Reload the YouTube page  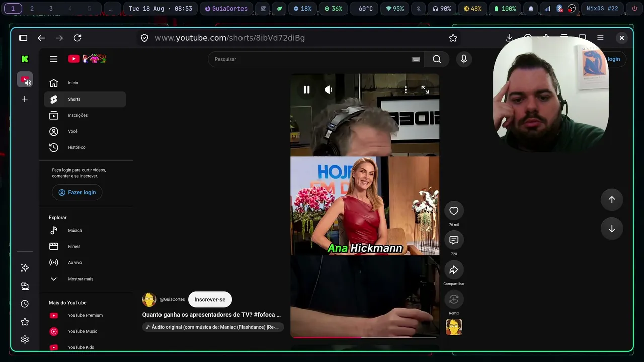pos(77,38)
